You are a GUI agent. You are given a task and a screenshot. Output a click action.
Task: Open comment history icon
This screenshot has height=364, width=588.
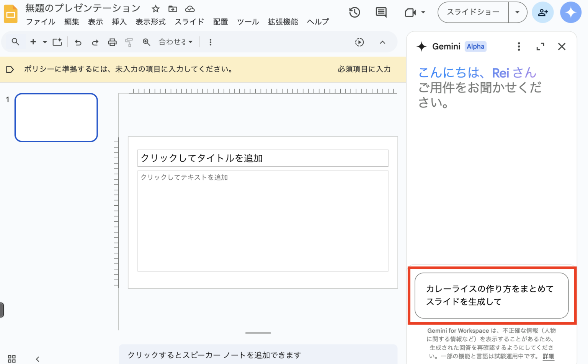381,12
